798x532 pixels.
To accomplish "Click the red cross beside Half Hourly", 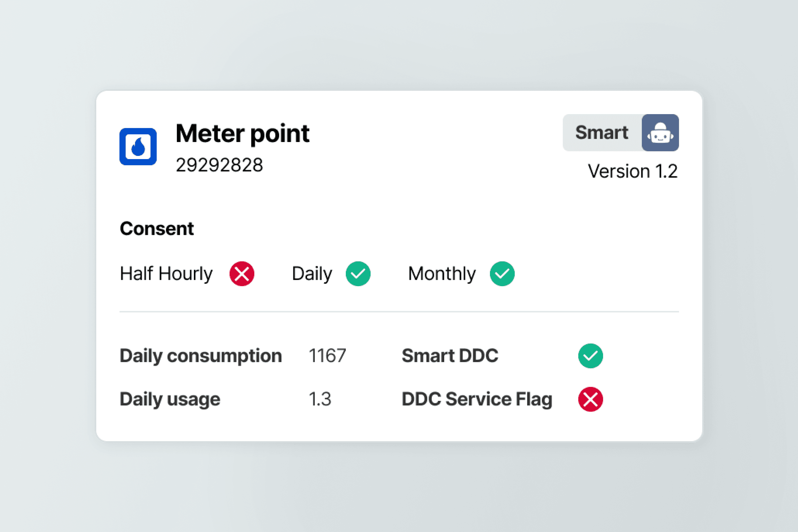I will (x=242, y=274).
